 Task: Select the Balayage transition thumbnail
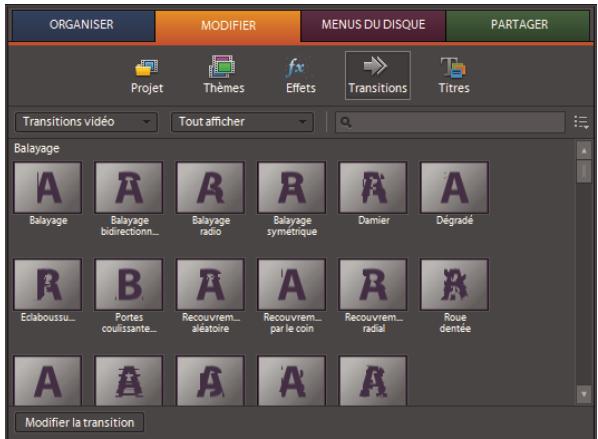point(48,187)
